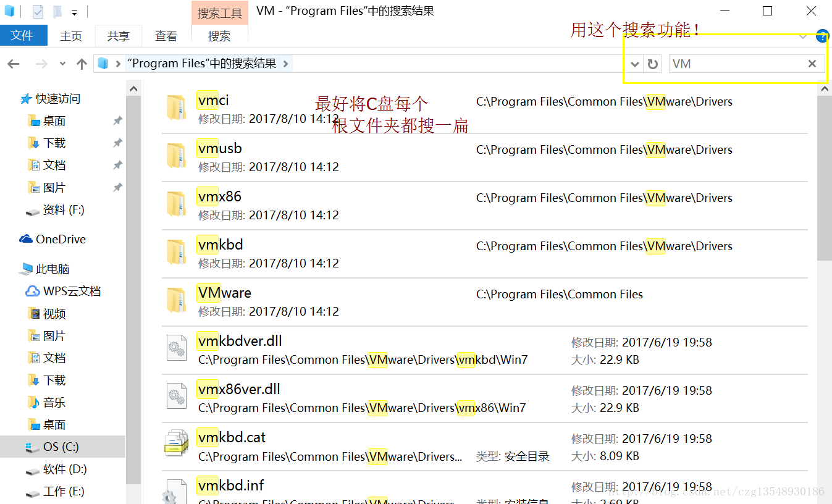Select the vmkbd.cat file name
Viewport: 832px width, 504px height.
pos(232,437)
